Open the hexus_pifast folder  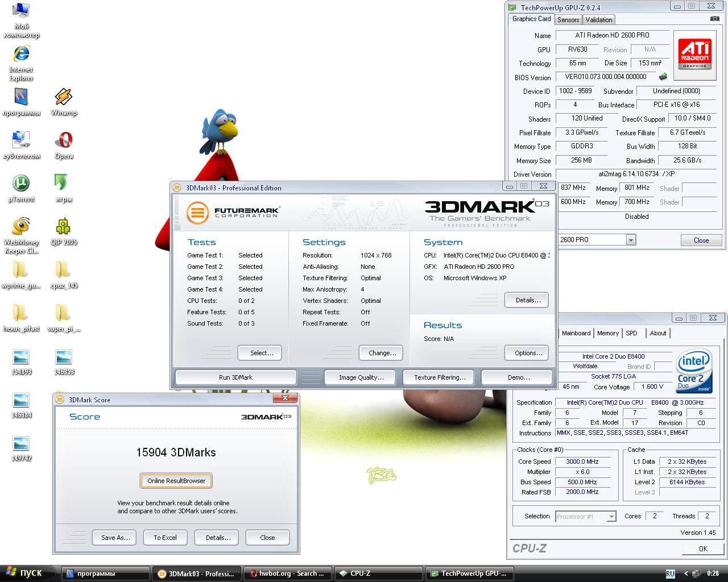pos(22,319)
